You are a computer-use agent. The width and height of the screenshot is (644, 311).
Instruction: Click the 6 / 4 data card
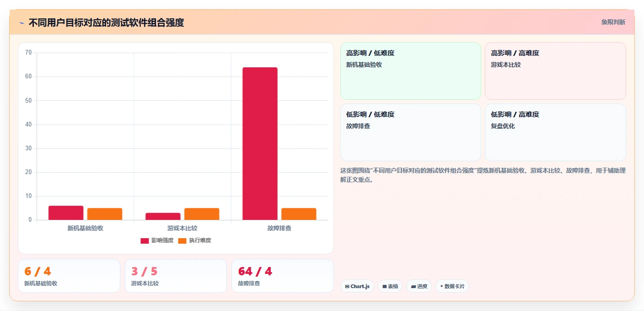[x=69, y=276]
